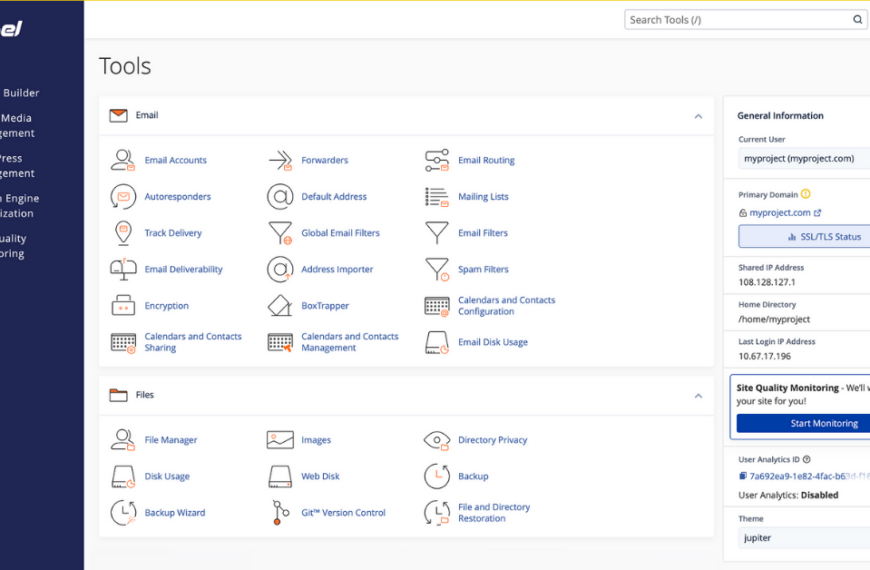Click User Analytics ID help icon

[x=807, y=459]
